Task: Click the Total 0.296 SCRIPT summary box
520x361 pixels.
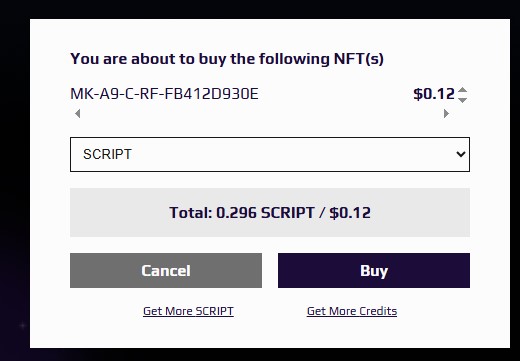Action: coord(270,212)
